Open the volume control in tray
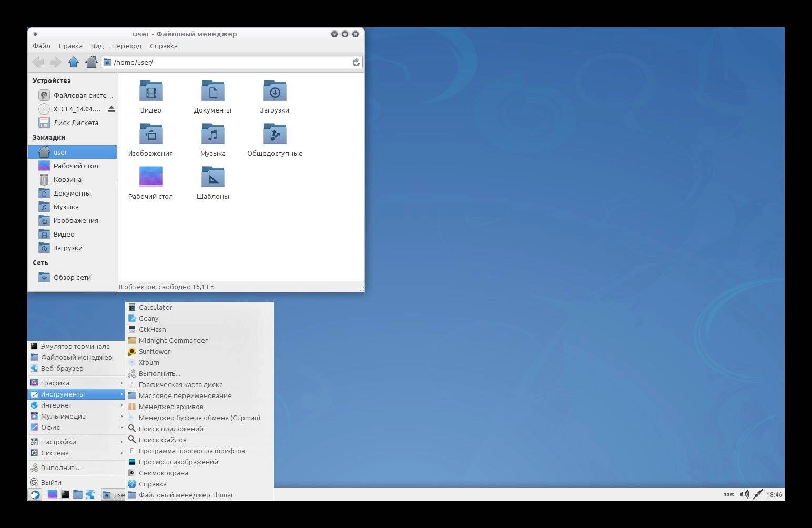 point(744,494)
